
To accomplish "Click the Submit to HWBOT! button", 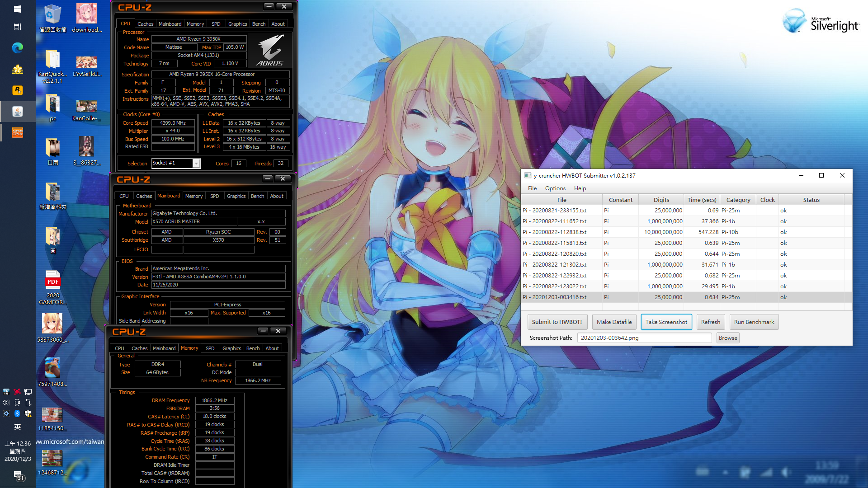I will [x=557, y=322].
